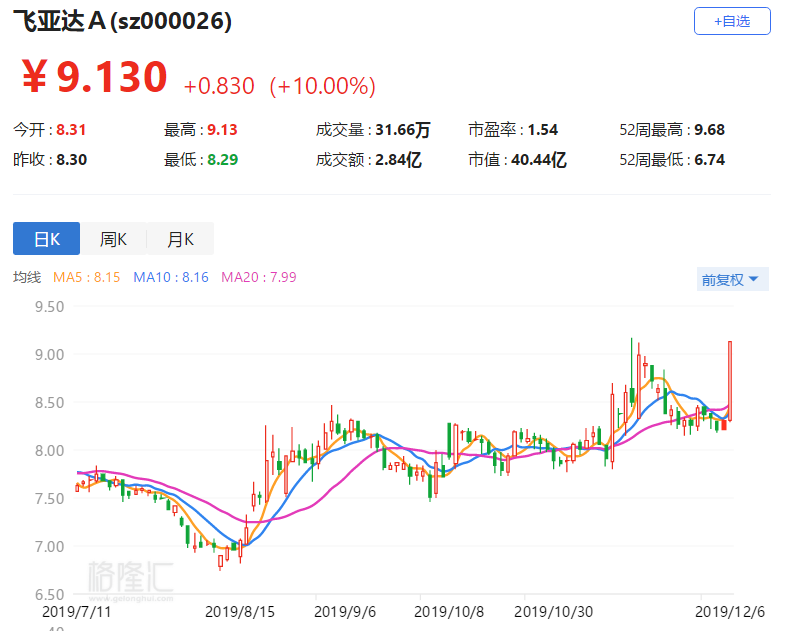Image resolution: width=803 pixels, height=631 pixels.
Task: Click the latest red limit-up candlestick
Action: click(x=730, y=381)
